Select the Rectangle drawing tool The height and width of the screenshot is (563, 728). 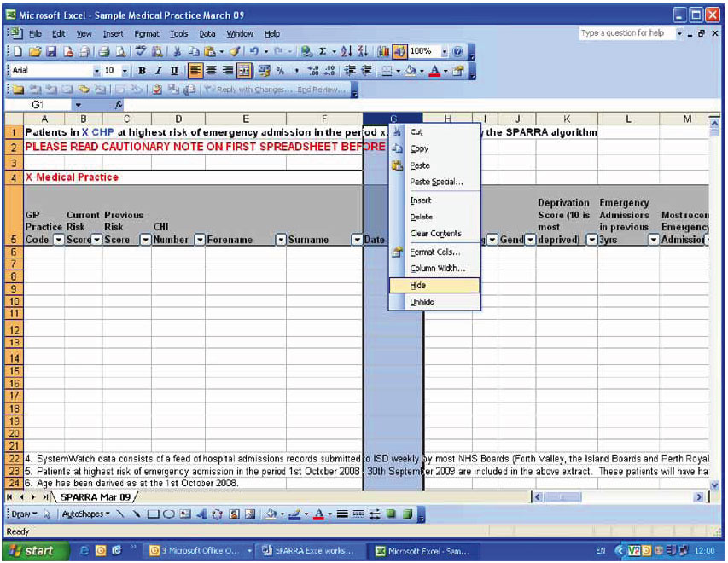pyautogui.click(x=152, y=514)
